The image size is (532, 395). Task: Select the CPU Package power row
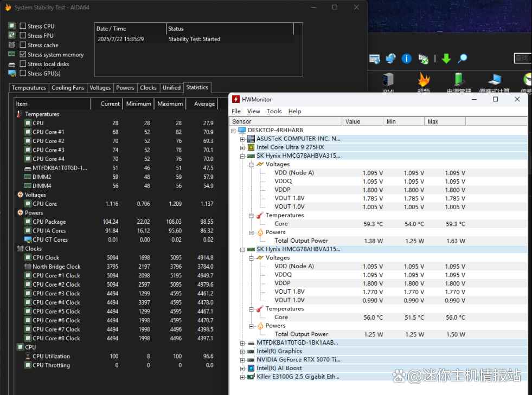(x=116, y=222)
